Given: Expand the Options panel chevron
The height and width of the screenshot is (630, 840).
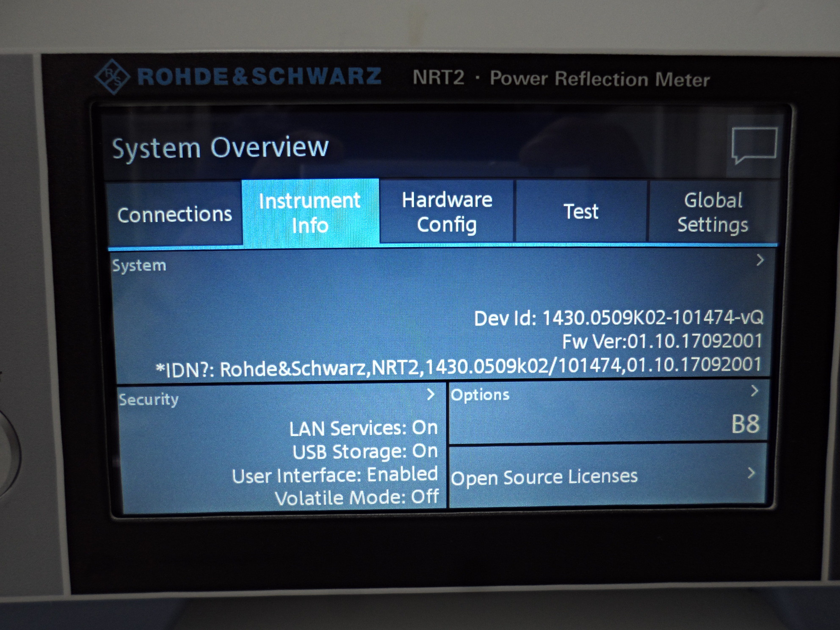Looking at the screenshot, I should (x=754, y=391).
